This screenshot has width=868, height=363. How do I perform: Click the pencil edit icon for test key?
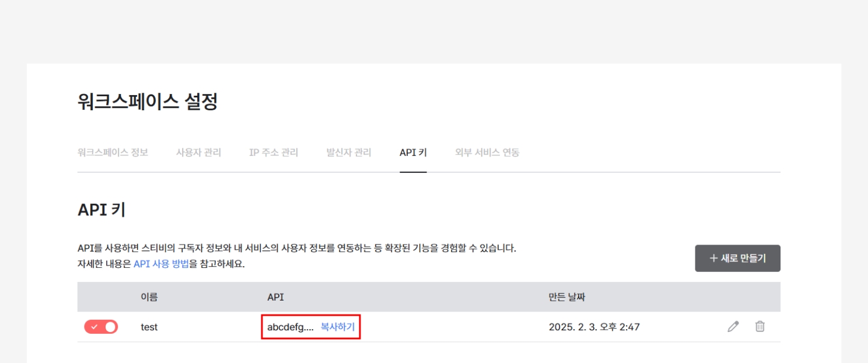click(733, 327)
